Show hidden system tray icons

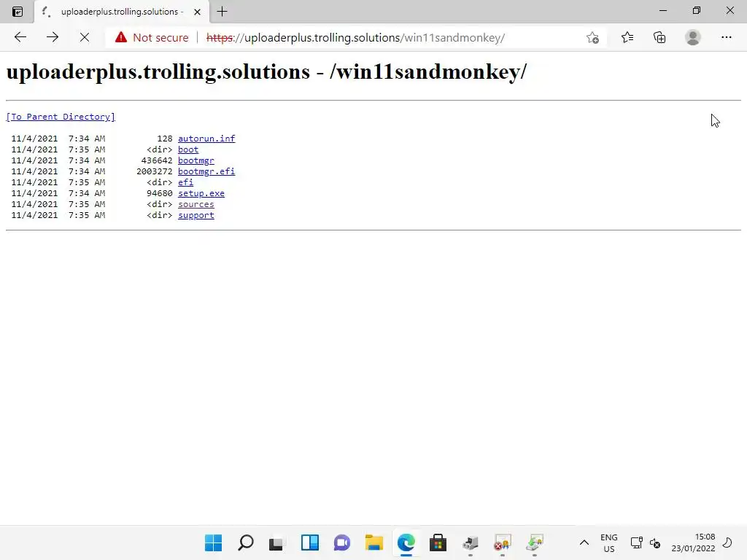(584, 542)
